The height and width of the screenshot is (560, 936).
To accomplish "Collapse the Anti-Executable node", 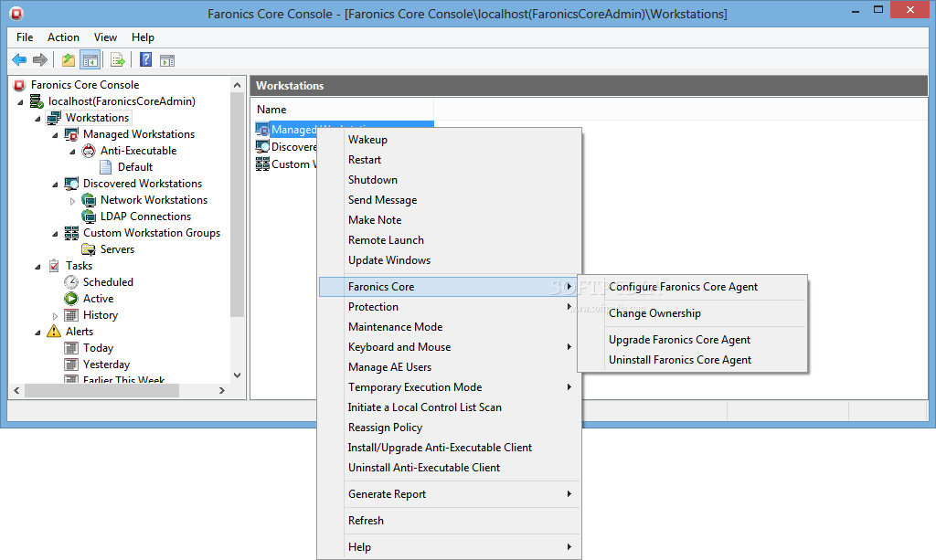I will point(72,152).
